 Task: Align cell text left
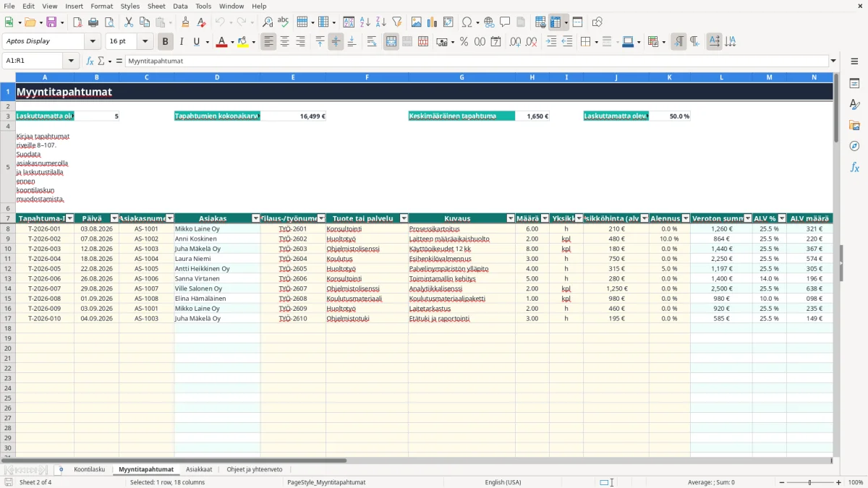coord(269,42)
